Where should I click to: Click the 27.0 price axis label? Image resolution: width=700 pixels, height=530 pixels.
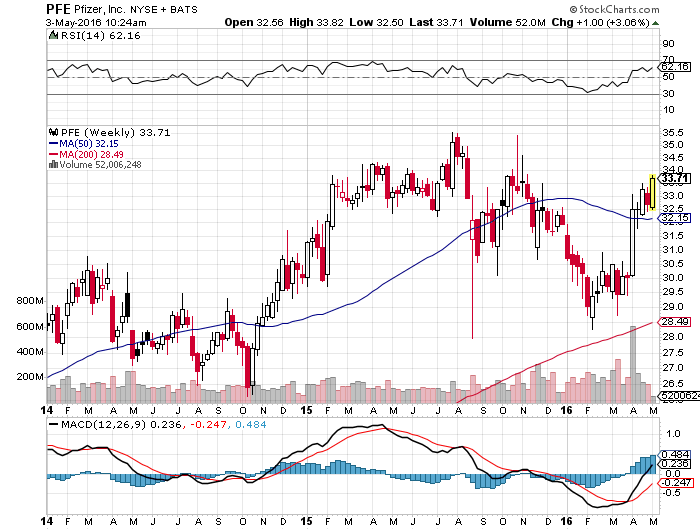pyautogui.click(x=672, y=367)
